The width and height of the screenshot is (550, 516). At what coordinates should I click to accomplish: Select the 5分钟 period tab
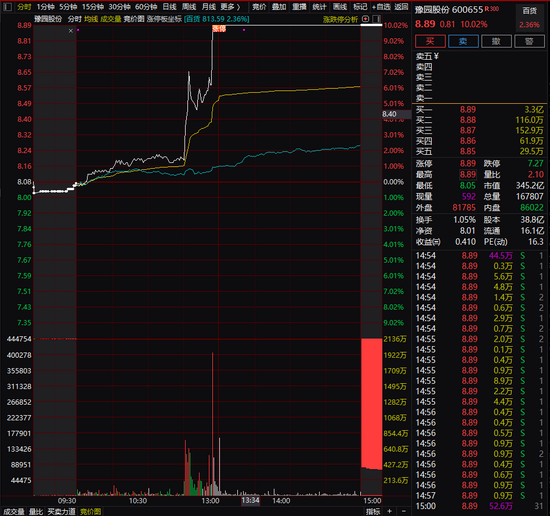pos(68,7)
